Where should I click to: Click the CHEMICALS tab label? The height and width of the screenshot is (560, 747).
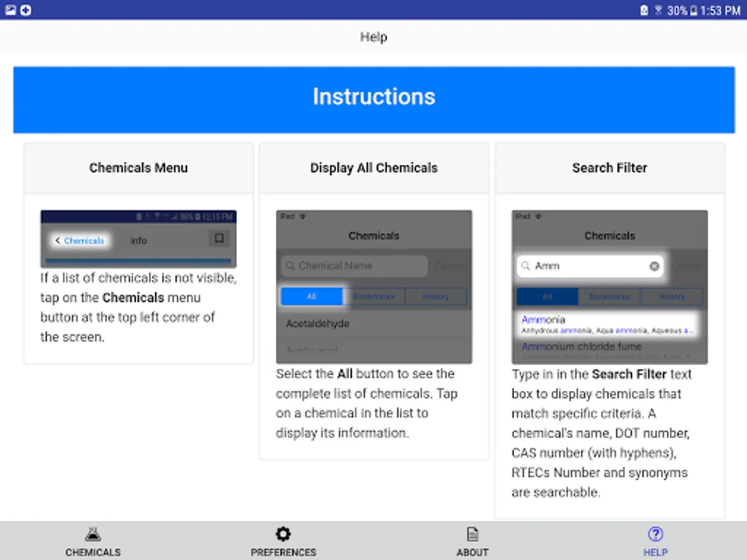(93, 552)
